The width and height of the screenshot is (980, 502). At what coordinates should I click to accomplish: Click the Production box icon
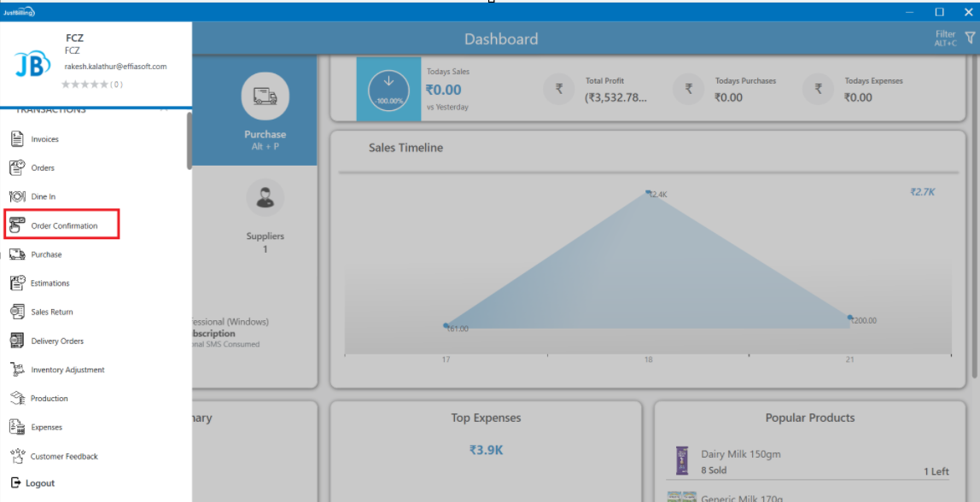[x=17, y=398]
